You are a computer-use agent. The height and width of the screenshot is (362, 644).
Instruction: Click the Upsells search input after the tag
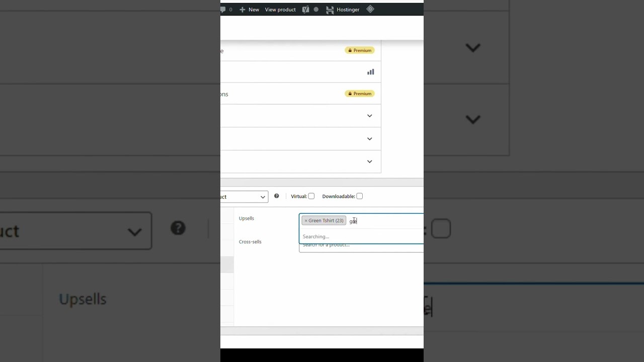point(385,221)
